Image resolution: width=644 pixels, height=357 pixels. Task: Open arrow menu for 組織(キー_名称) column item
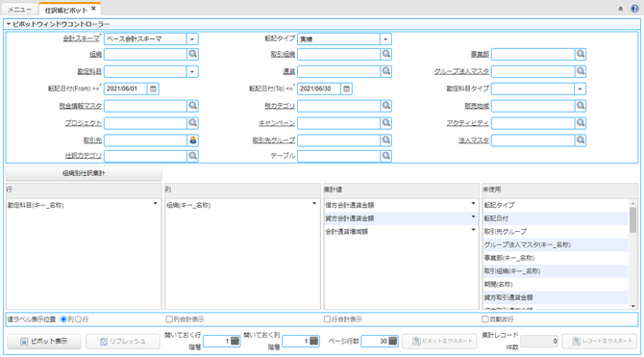314,204
